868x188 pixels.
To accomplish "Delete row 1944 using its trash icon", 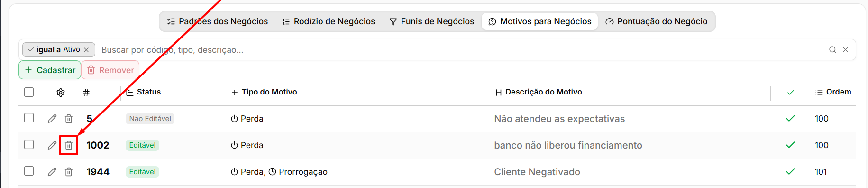I will (69, 172).
